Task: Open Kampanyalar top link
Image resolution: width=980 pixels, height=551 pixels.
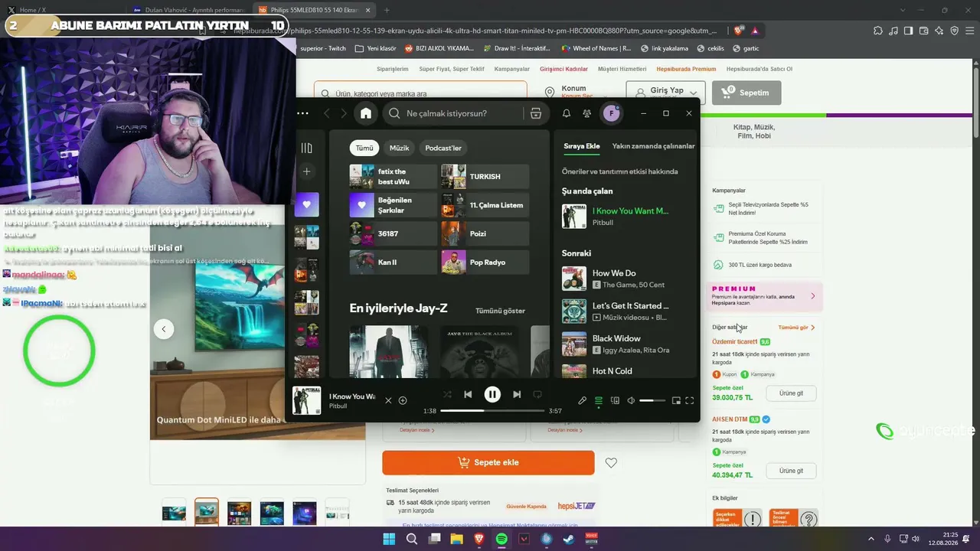Action: click(x=512, y=69)
